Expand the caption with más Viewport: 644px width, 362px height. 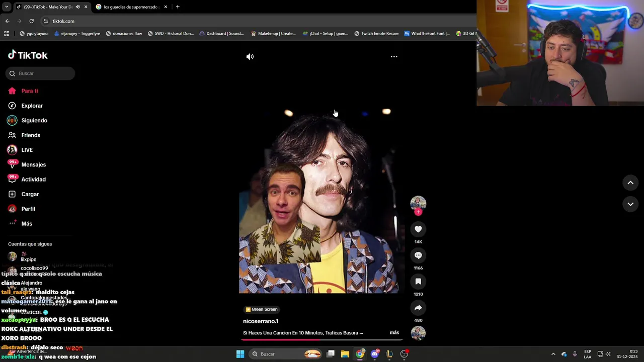[x=394, y=333]
